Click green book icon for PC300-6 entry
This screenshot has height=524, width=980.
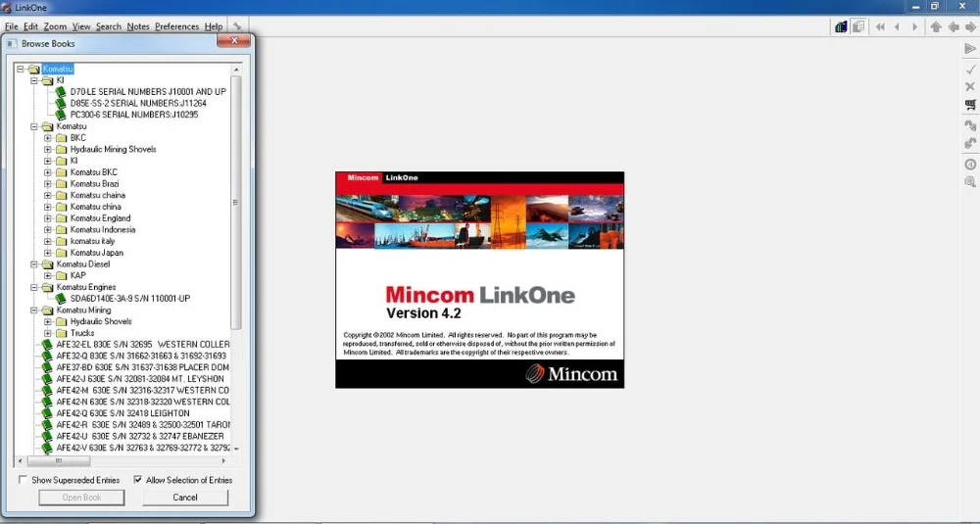(x=61, y=115)
